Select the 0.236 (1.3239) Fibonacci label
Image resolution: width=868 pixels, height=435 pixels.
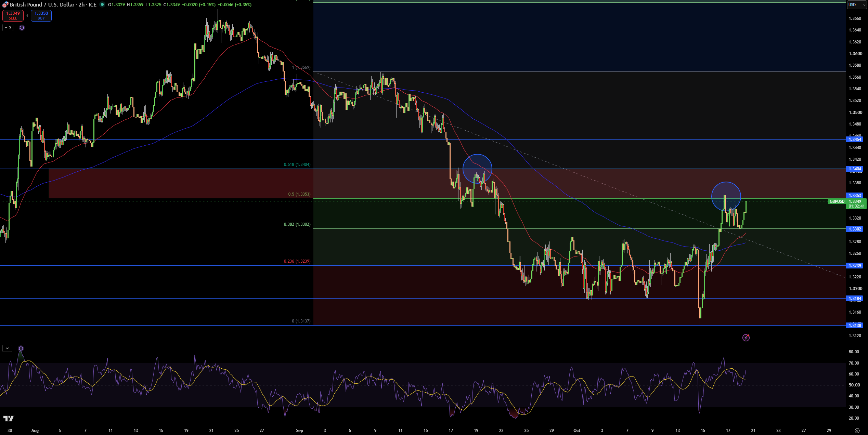pyautogui.click(x=297, y=261)
